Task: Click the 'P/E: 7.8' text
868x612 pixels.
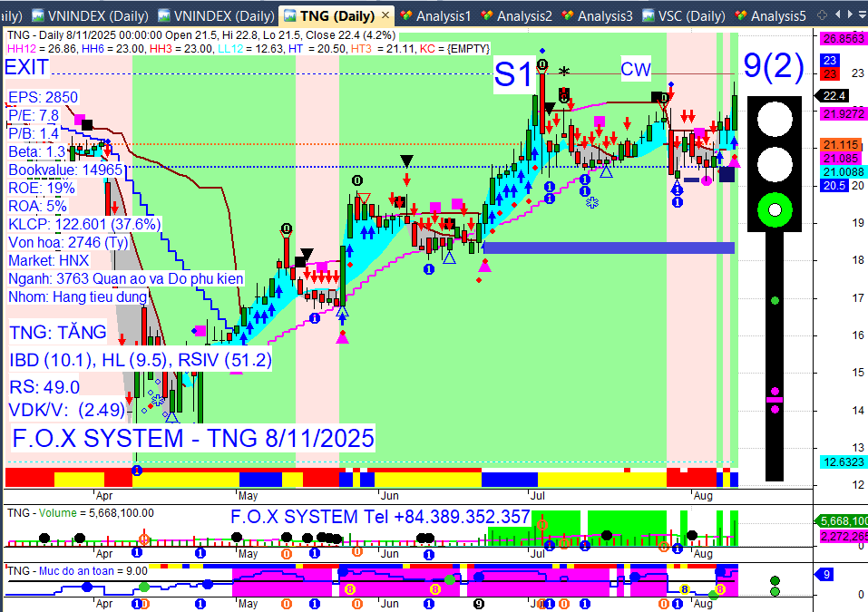Action: coord(34,116)
